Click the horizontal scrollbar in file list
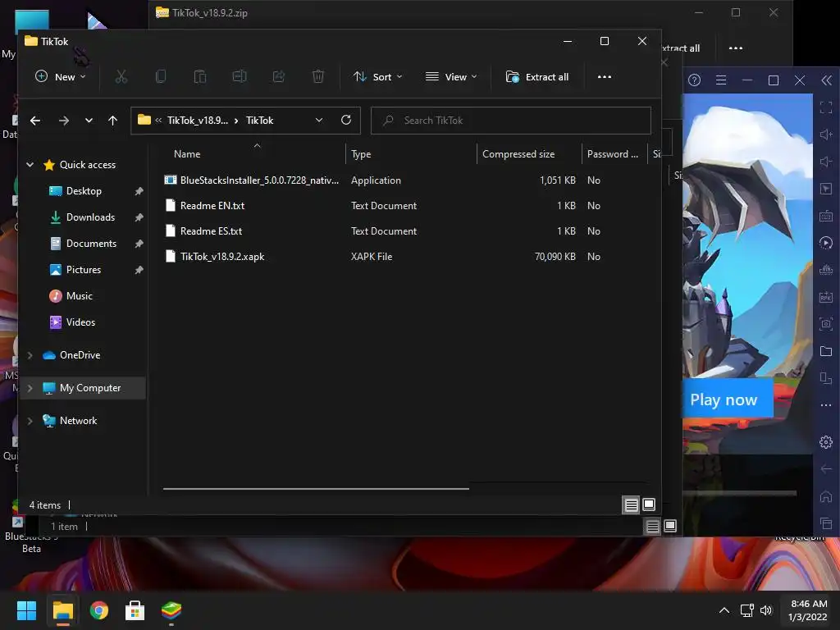The image size is (840, 630). [x=316, y=489]
